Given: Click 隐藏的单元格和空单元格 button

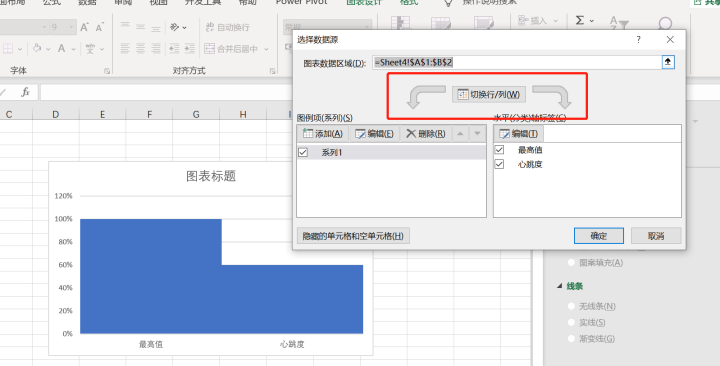Looking at the screenshot, I should tap(353, 236).
